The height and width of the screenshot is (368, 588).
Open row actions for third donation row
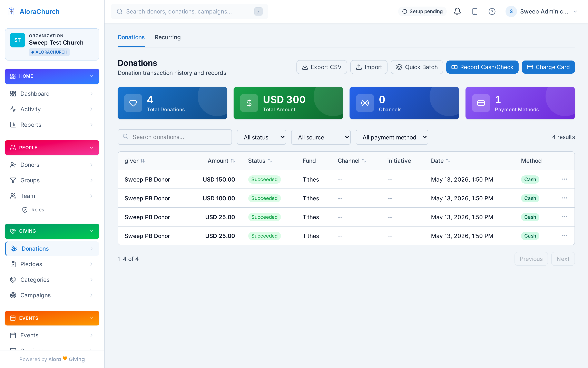click(x=565, y=217)
